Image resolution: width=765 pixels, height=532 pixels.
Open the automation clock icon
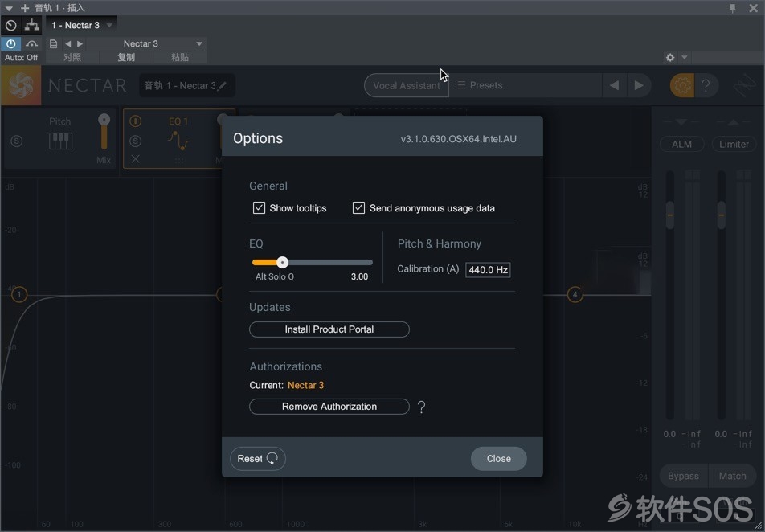[10, 25]
